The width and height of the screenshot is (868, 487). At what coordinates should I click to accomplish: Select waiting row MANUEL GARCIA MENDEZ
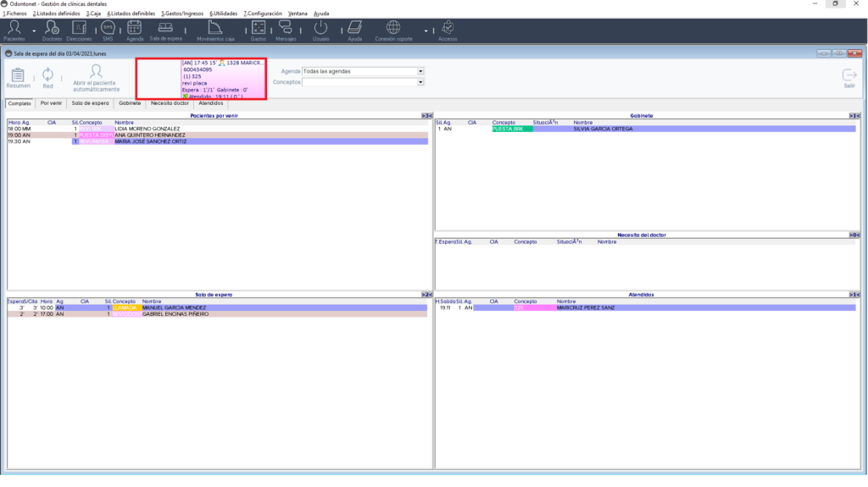point(217,307)
